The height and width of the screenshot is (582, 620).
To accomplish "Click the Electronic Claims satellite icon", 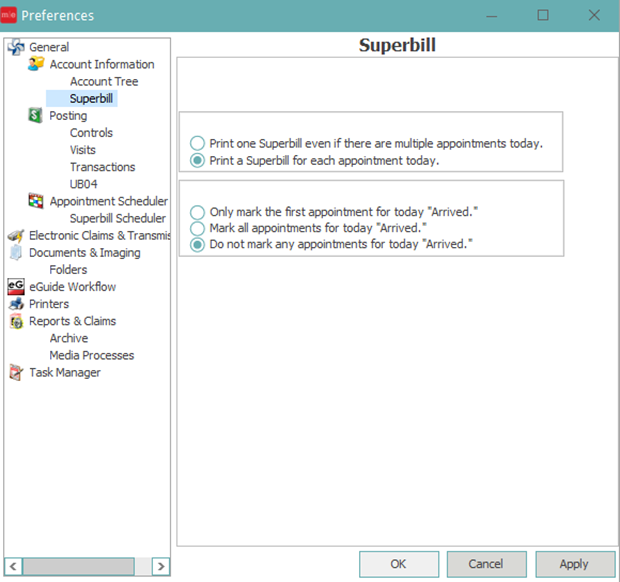I will (x=15, y=236).
